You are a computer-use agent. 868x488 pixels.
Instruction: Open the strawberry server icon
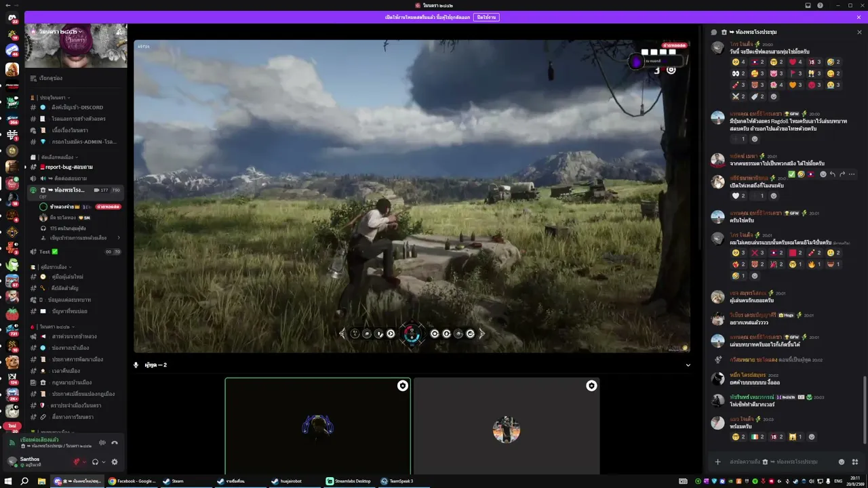(x=12, y=314)
